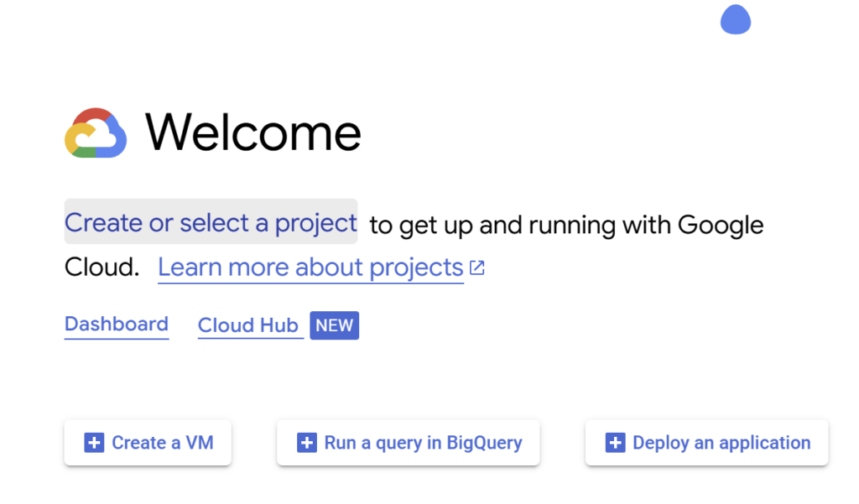Select the NEW badge next to Cloud Hub
Viewport: 859px width, 504px height.
(x=334, y=325)
